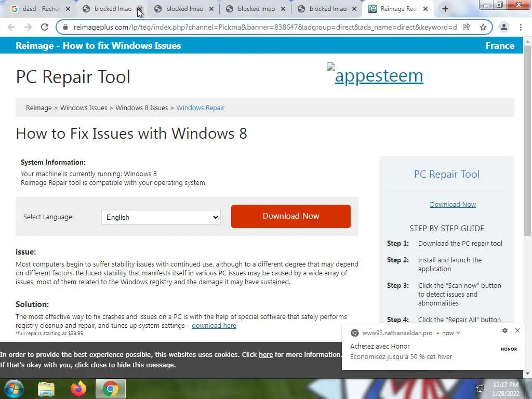This screenshot has height=399, width=532.
Task: Open notification settings gear icon
Action: pyautogui.click(x=505, y=330)
